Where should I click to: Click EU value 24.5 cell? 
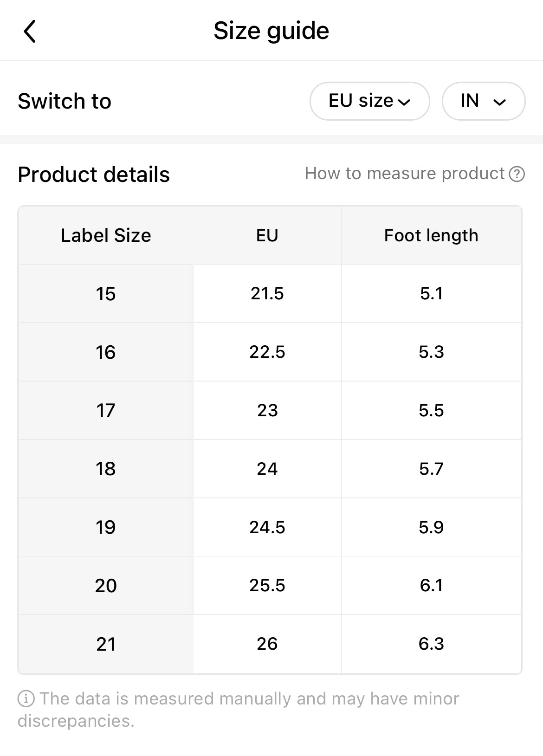(267, 527)
